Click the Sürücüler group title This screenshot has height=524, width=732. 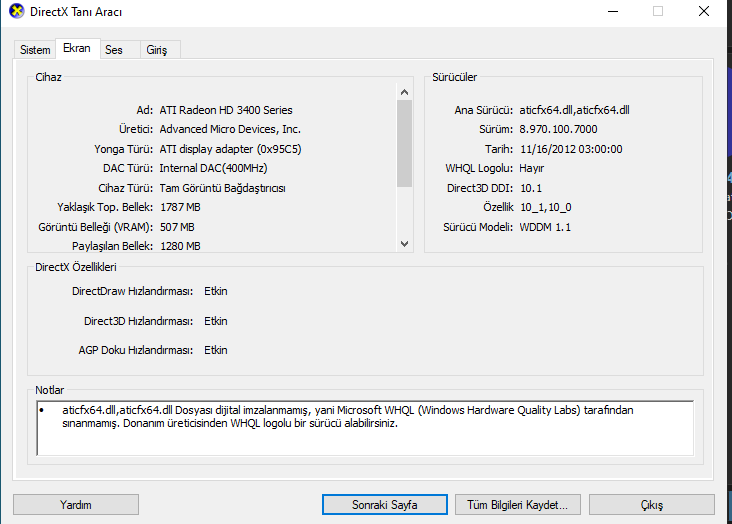pyautogui.click(x=454, y=77)
